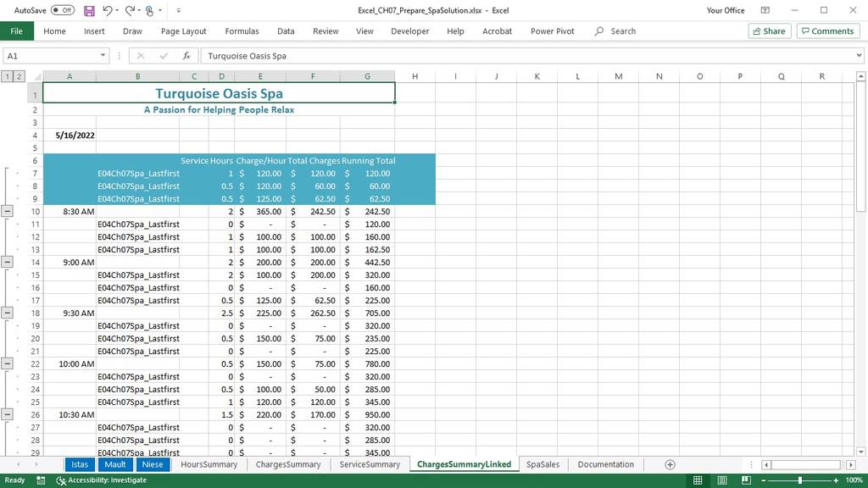
Task: Open the File tab
Action: pyautogui.click(x=17, y=31)
